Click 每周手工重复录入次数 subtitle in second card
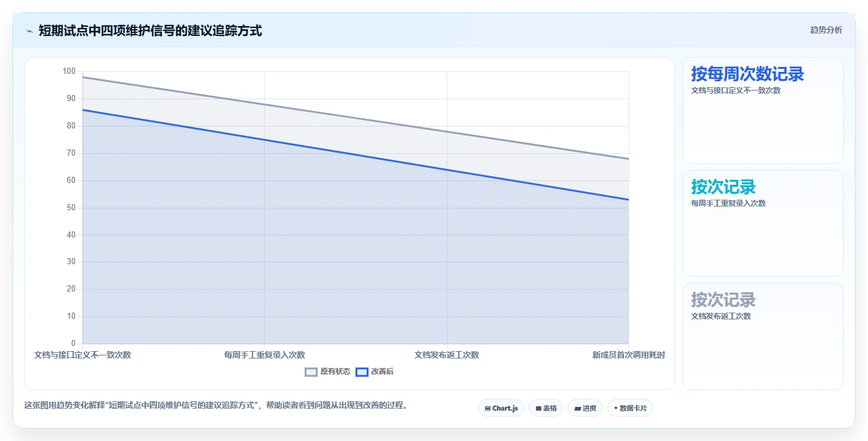 click(728, 203)
